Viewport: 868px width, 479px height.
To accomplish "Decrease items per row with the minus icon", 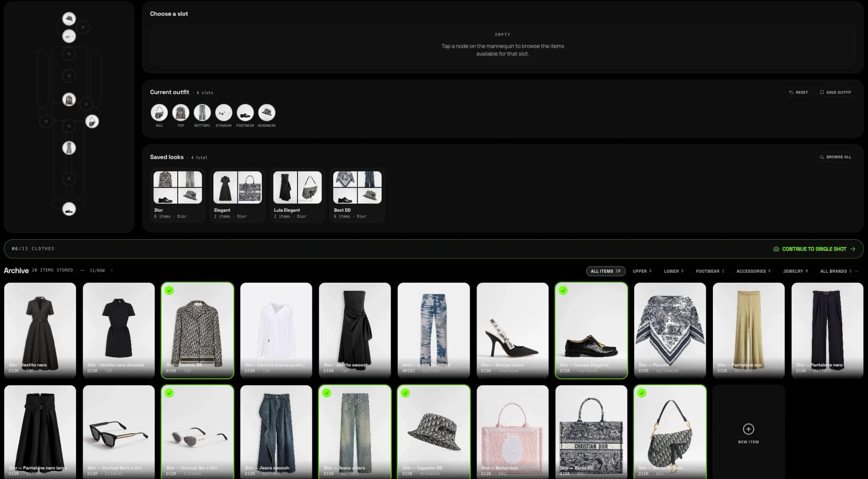I will tap(82, 270).
